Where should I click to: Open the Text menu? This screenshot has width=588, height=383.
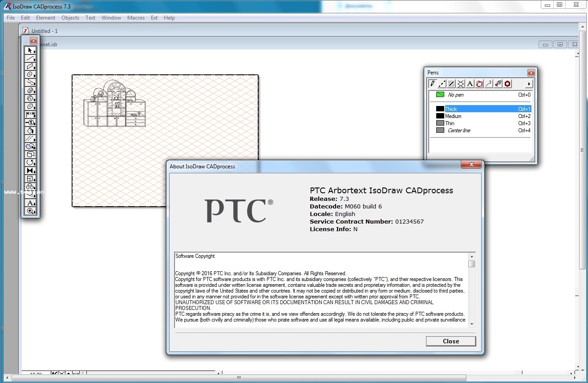click(90, 18)
